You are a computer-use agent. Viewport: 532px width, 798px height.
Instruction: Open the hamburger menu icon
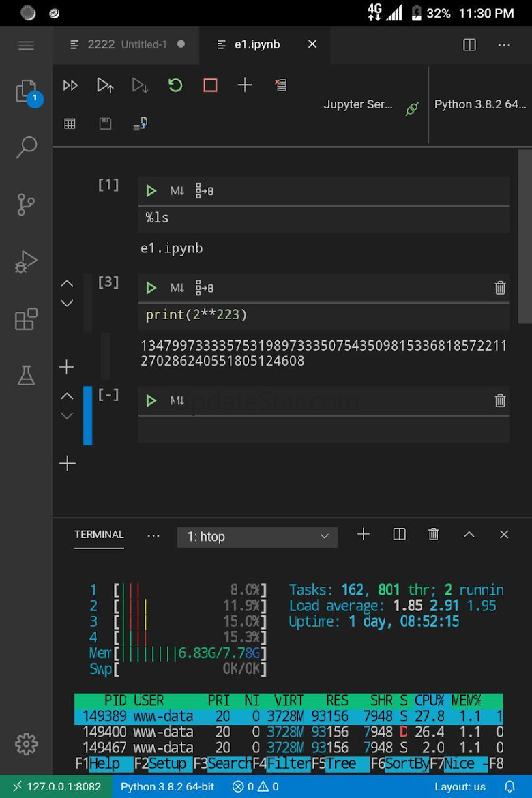click(x=26, y=46)
